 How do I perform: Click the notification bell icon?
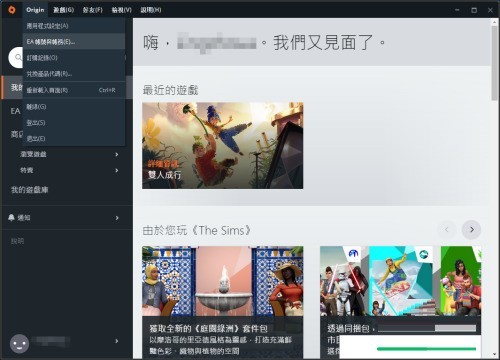(11, 218)
